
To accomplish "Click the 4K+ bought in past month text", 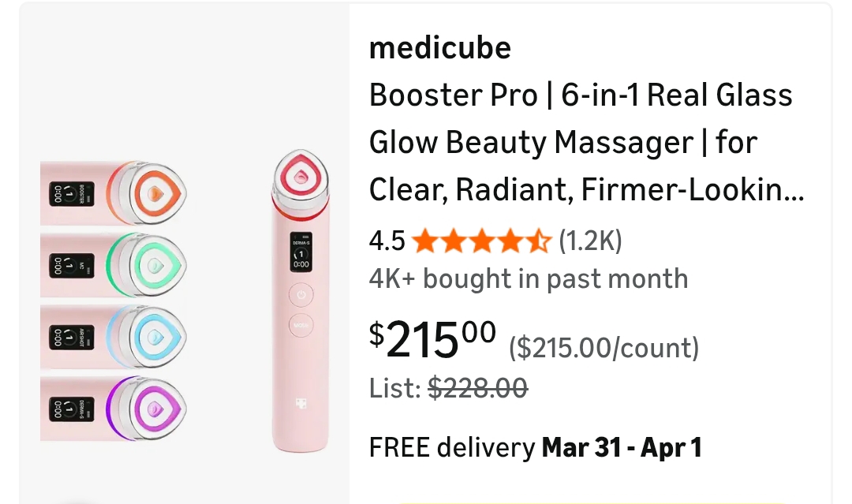I will coord(529,278).
